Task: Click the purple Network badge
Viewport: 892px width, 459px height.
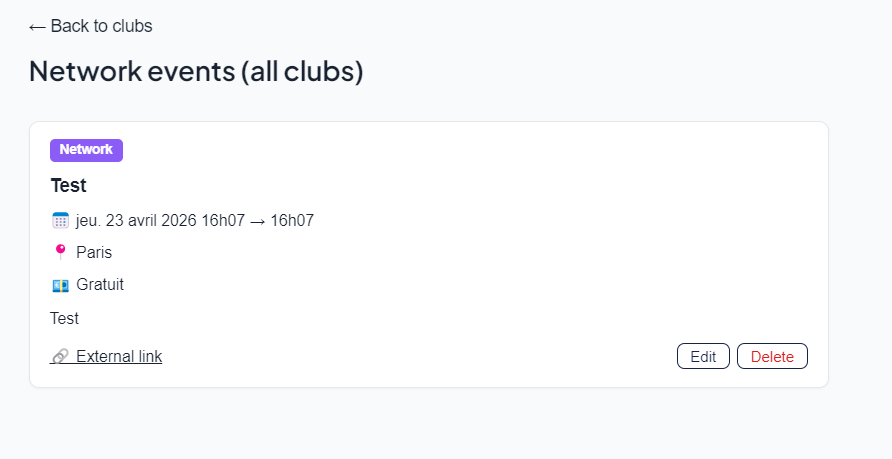Action: click(86, 150)
